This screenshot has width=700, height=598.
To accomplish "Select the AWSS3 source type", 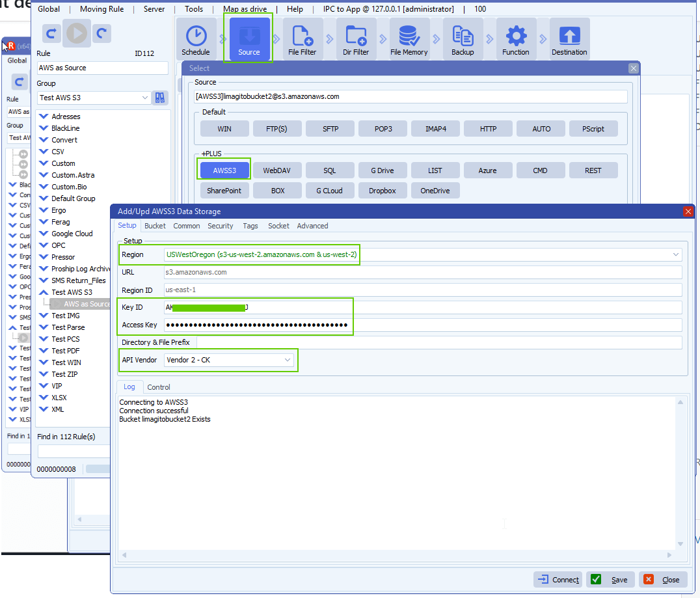I will tap(224, 170).
